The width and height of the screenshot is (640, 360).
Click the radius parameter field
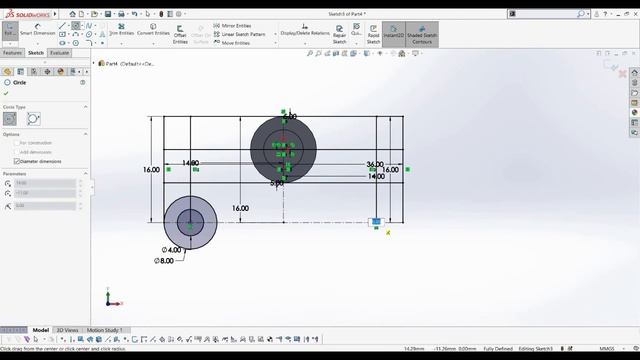click(x=45, y=206)
